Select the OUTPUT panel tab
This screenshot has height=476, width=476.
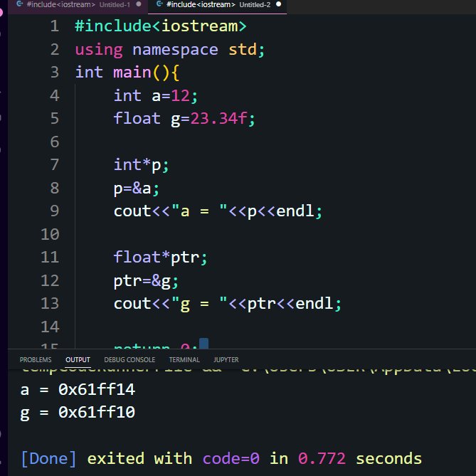click(78, 360)
